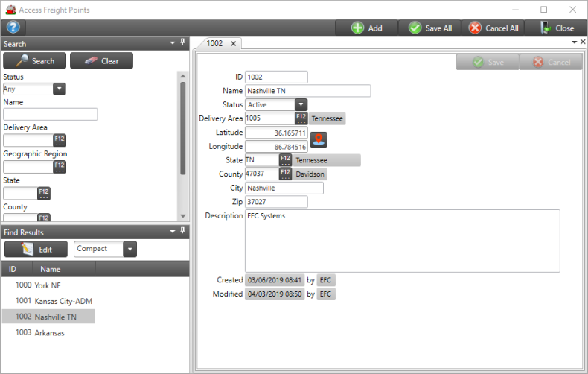The width and height of the screenshot is (588, 374).
Task: Open the Compact view mode dropdown
Action: pyautogui.click(x=130, y=249)
